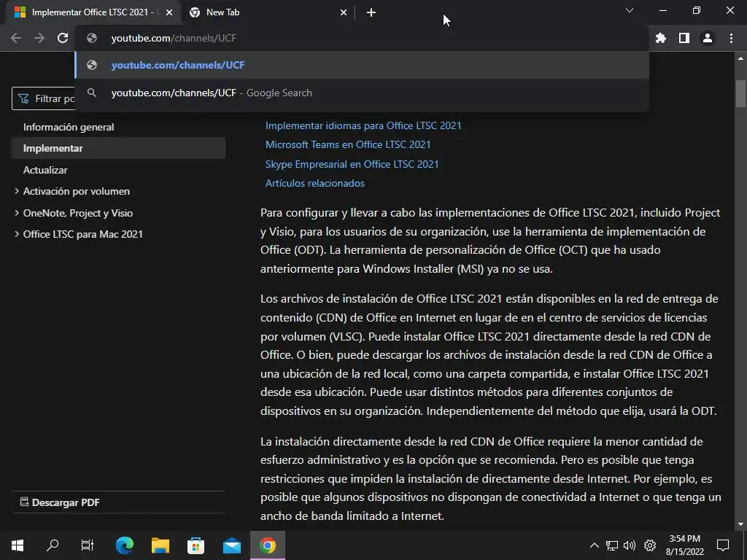Image resolution: width=747 pixels, height=560 pixels.
Task: Jump to Artículos relacionados link
Action: [x=315, y=183]
